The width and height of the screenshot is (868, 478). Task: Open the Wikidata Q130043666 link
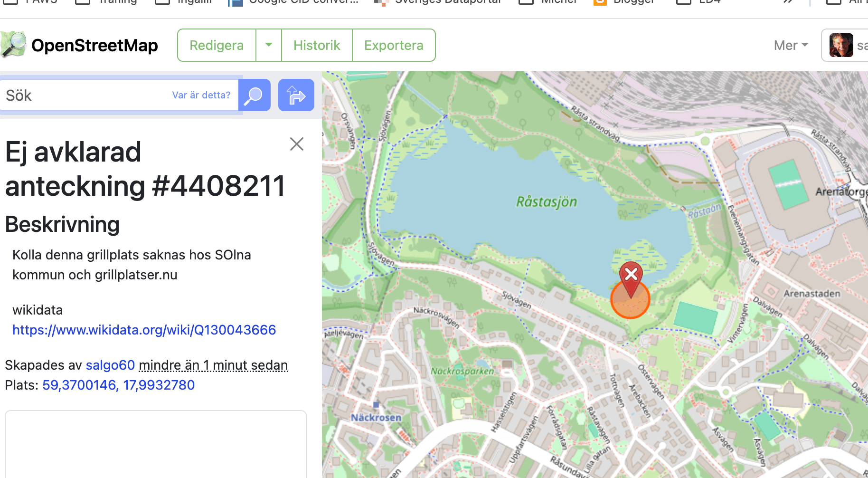click(x=144, y=330)
